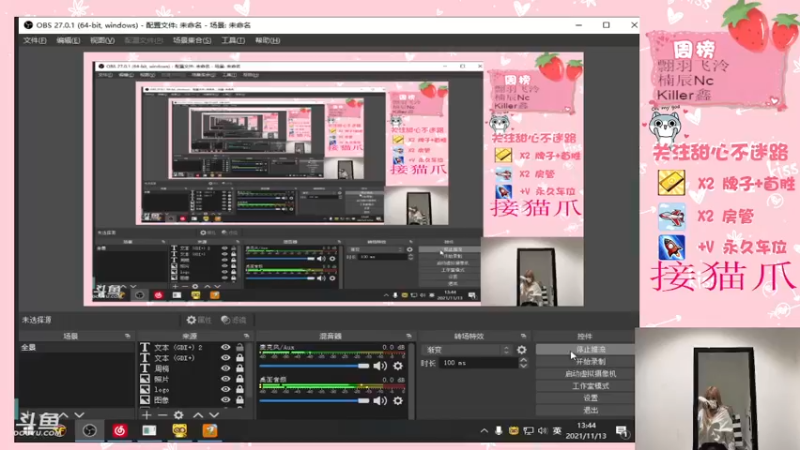
Task: Float the 混音器 dock panel
Action: [x=409, y=336]
